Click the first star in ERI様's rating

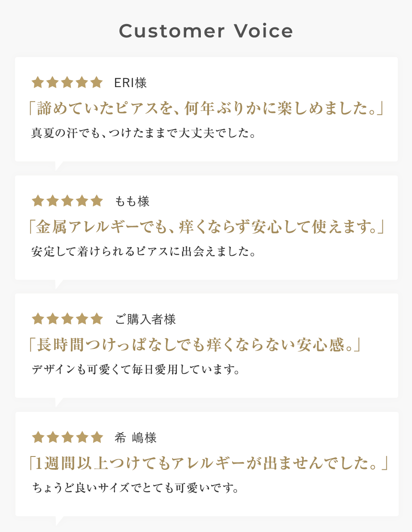click(x=38, y=82)
